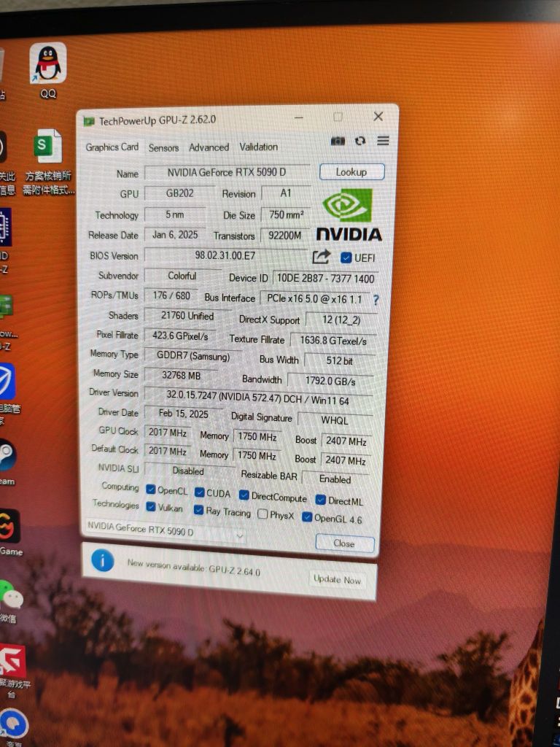Click the Lookup button
Viewport: 560px width, 747px height.
351,172
